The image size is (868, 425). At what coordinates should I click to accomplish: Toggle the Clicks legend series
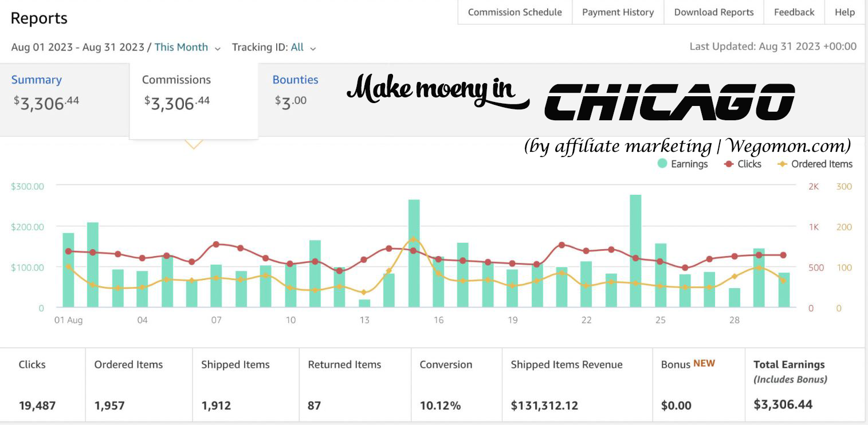[743, 164]
